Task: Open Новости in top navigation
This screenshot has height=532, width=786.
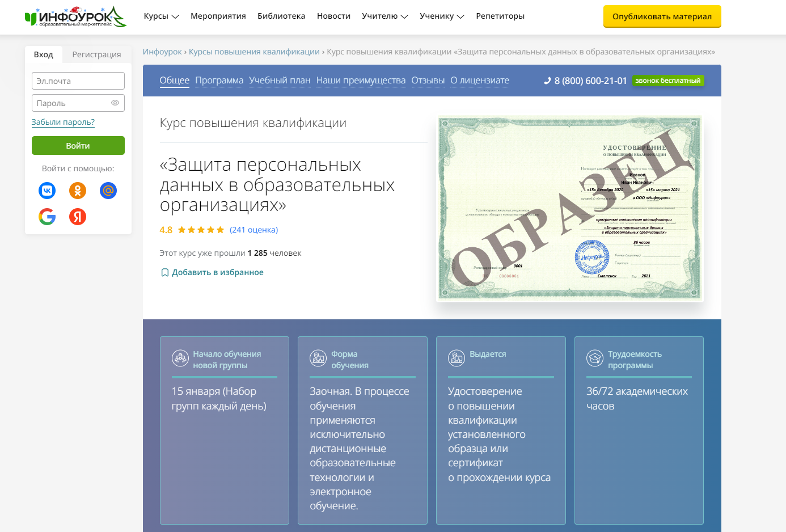Action: click(333, 16)
